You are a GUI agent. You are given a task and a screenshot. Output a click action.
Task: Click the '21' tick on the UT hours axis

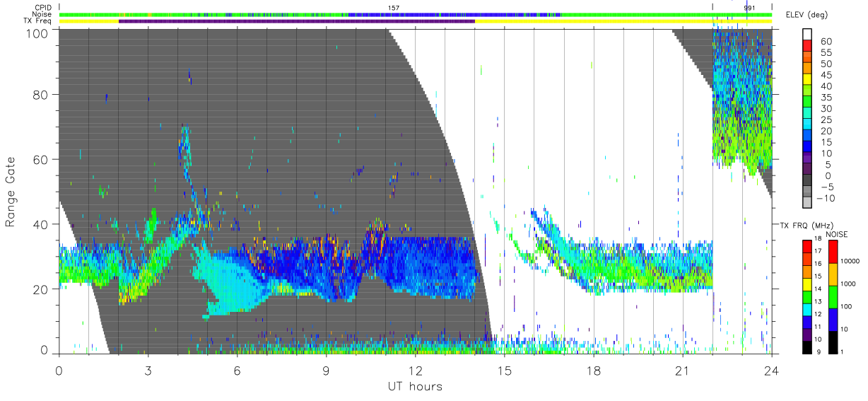pyautogui.click(x=682, y=370)
